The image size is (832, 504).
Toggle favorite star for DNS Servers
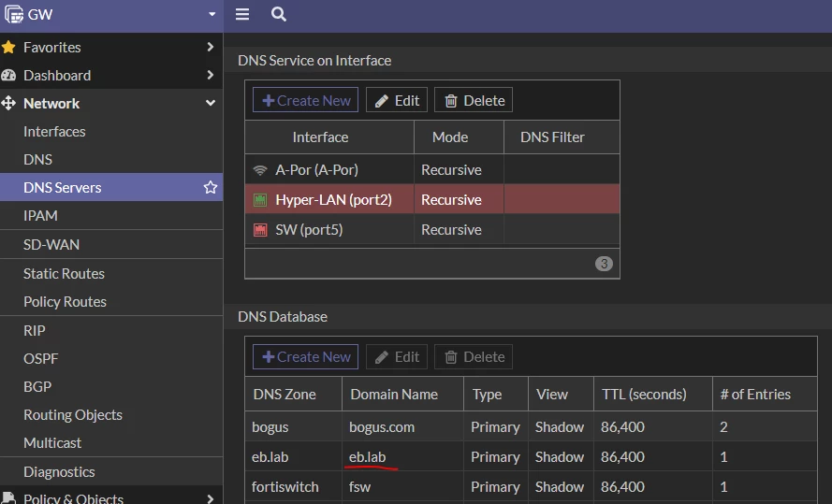(x=211, y=187)
